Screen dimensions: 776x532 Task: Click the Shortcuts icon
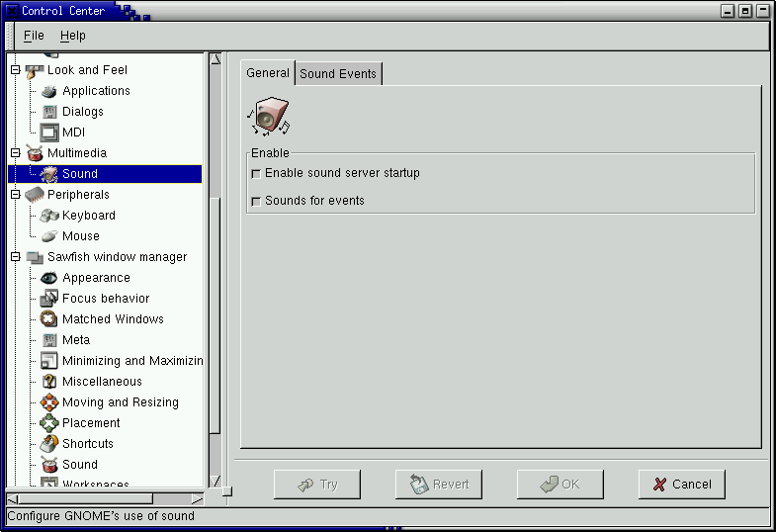(x=49, y=444)
